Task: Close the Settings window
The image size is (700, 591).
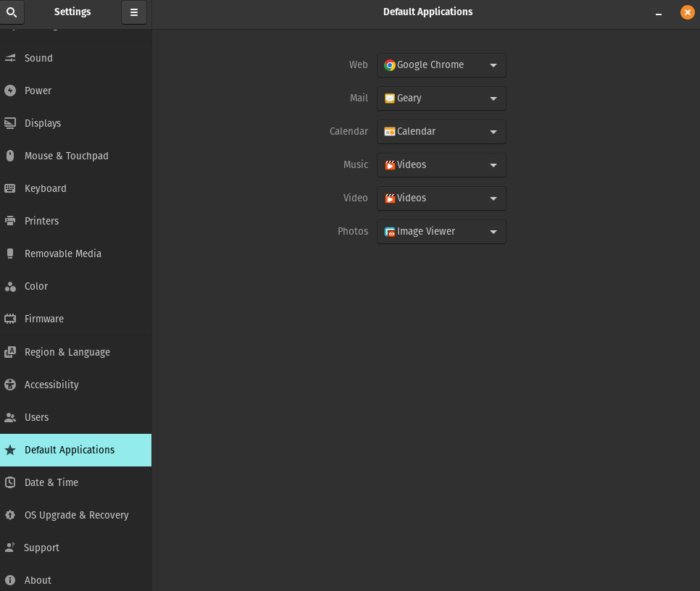Action: point(688,12)
